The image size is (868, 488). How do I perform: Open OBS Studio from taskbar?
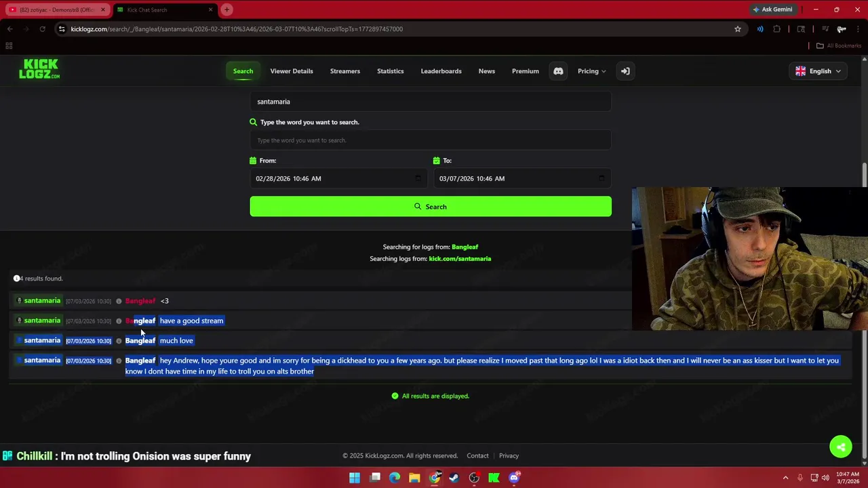tap(474, 478)
